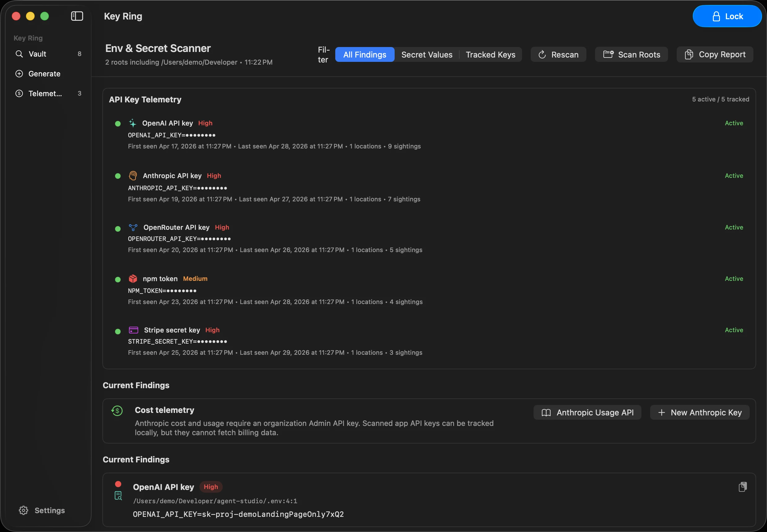This screenshot has height=532, width=767.
Task: Click the OpenRouter API key row title
Action: pos(176,227)
